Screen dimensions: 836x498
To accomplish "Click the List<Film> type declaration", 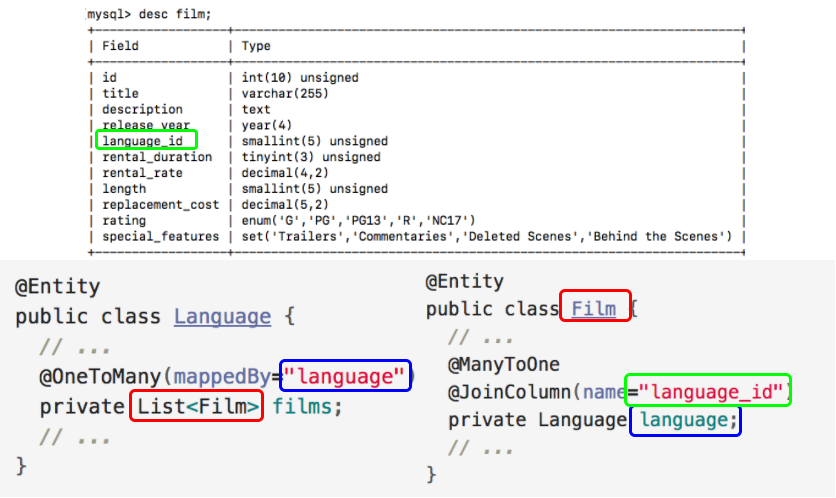I will (196, 407).
